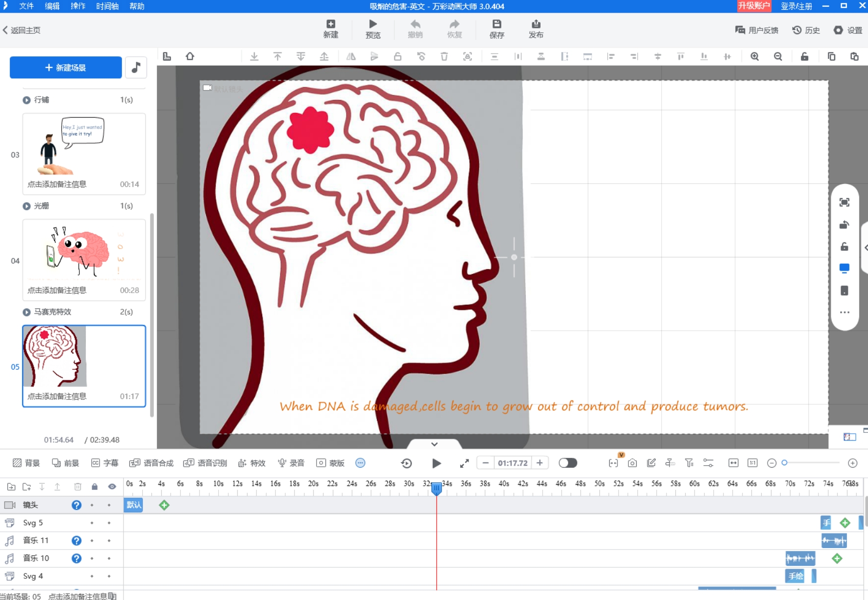Image resolution: width=868 pixels, height=600 pixels.
Task: Toggle lock icon in top canvas toolbar
Action: pos(804,56)
